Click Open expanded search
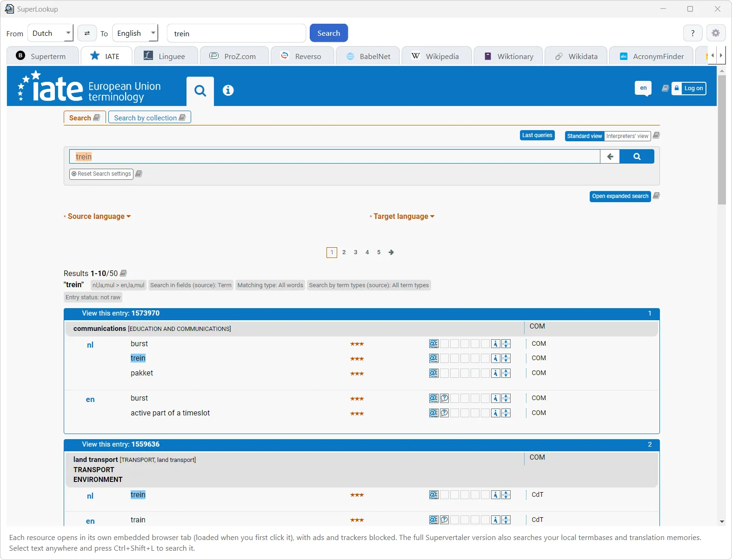This screenshot has height=560, width=732. click(x=620, y=196)
